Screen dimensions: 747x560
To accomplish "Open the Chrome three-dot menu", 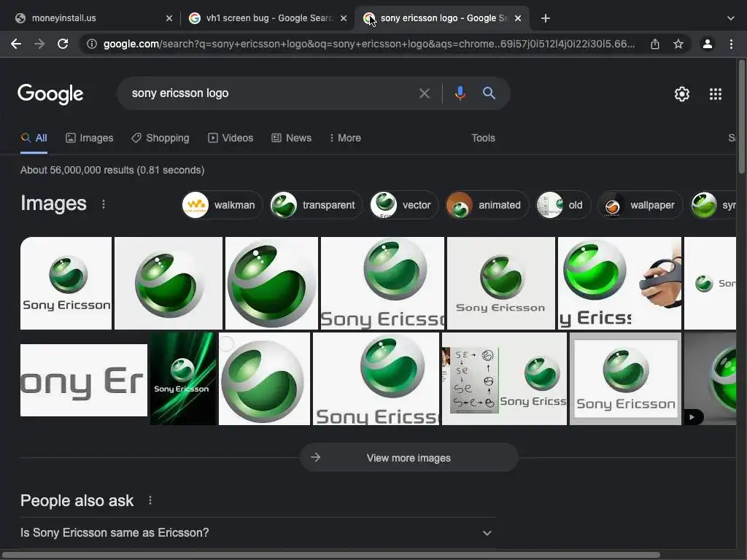I will click(731, 44).
